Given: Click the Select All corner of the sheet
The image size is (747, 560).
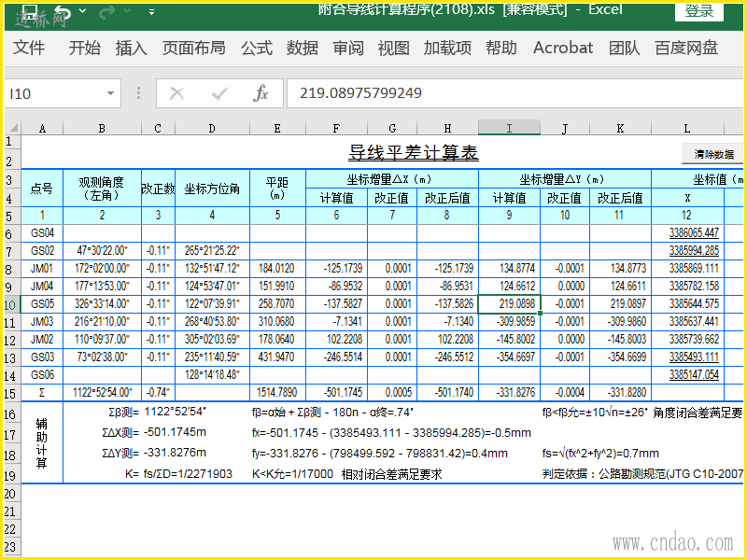Looking at the screenshot, I should 12,128.
